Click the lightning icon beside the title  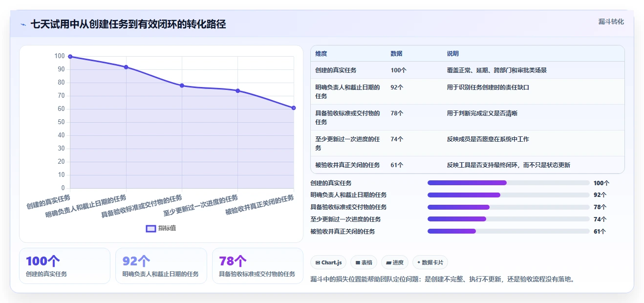click(23, 24)
